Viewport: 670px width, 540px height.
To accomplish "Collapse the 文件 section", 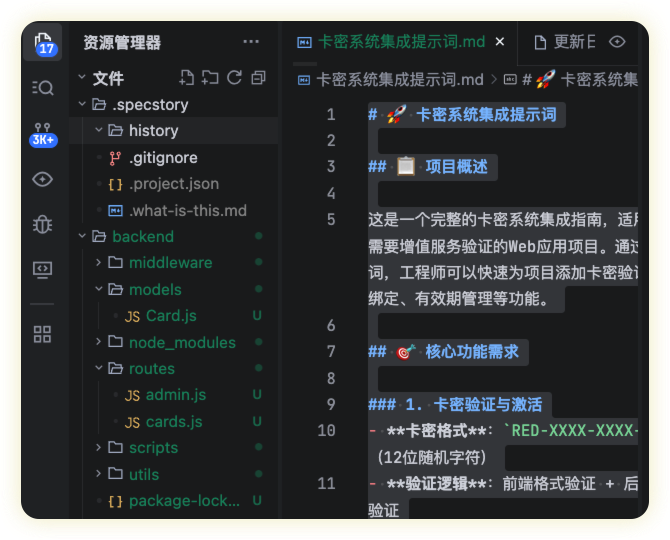I will coord(82,77).
